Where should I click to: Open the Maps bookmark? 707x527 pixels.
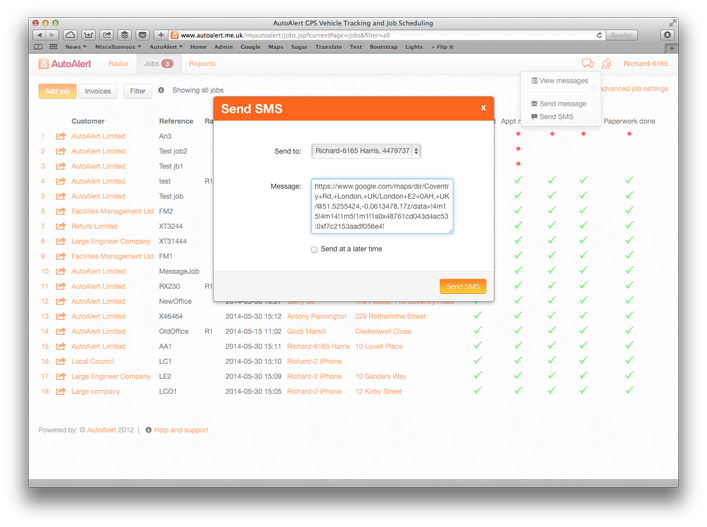point(275,47)
